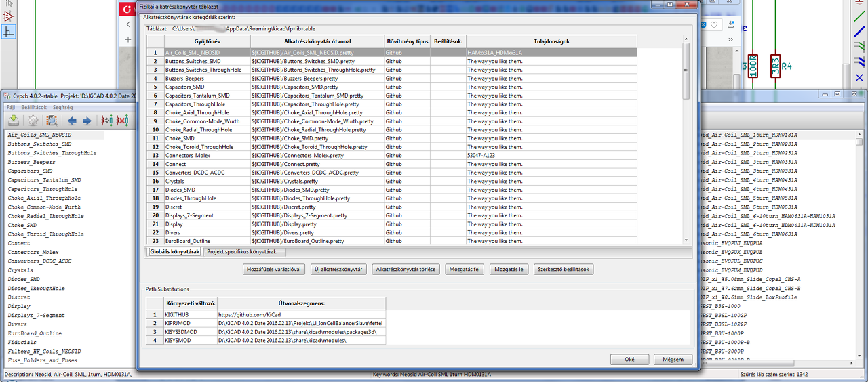Click Alkatrészkönyvtár törlése button
This screenshot has width=868, height=382.
click(406, 270)
